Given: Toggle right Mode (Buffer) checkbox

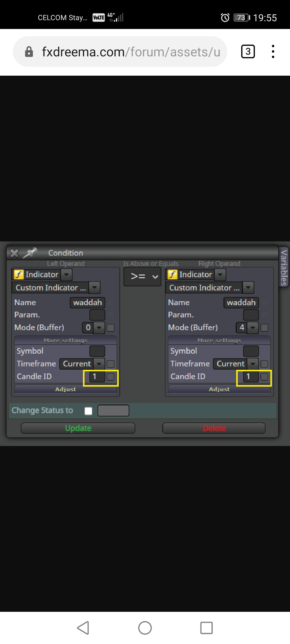Looking at the screenshot, I should click(x=264, y=328).
